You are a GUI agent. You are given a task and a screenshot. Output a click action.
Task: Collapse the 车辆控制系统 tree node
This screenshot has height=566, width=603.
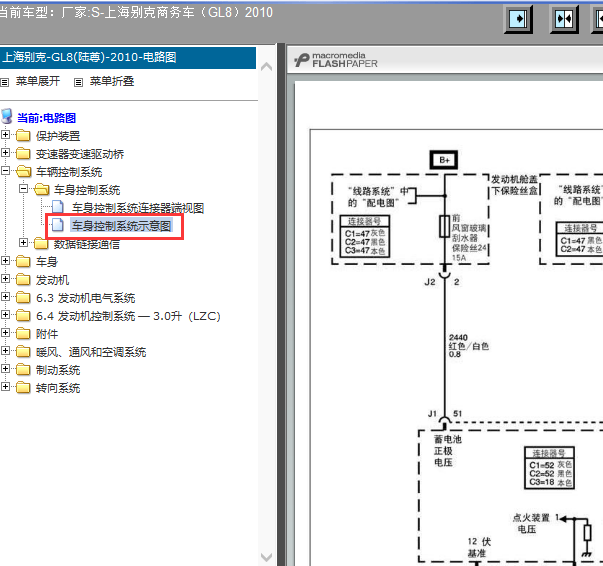tap(5, 170)
